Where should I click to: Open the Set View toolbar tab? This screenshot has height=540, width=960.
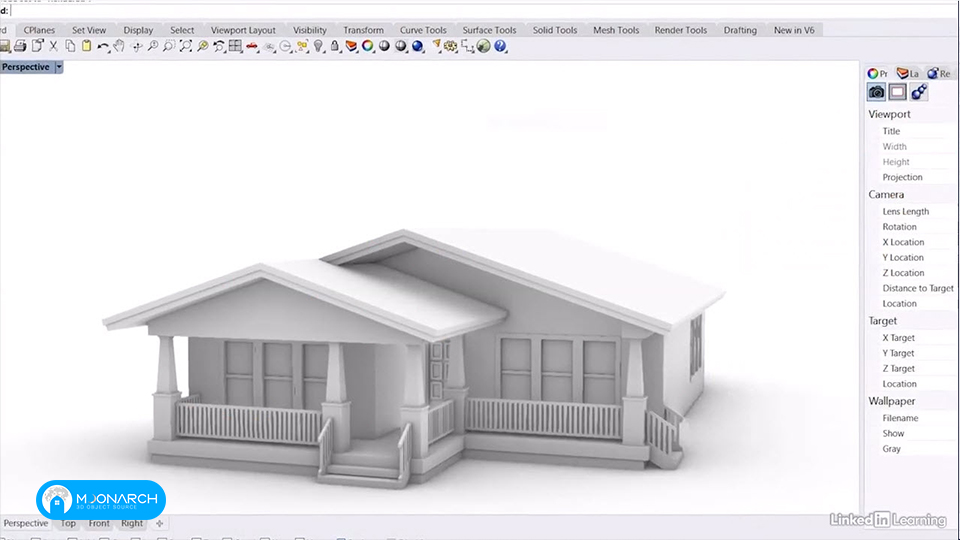coord(89,30)
